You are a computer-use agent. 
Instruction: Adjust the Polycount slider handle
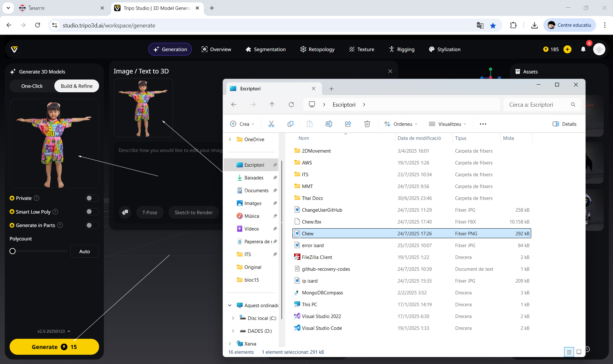[12, 251]
